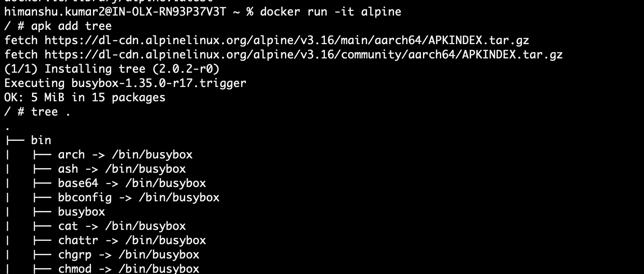The height and width of the screenshot is (274, 644).
Task: Click the cat symlink entry
Action: tap(122, 226)
